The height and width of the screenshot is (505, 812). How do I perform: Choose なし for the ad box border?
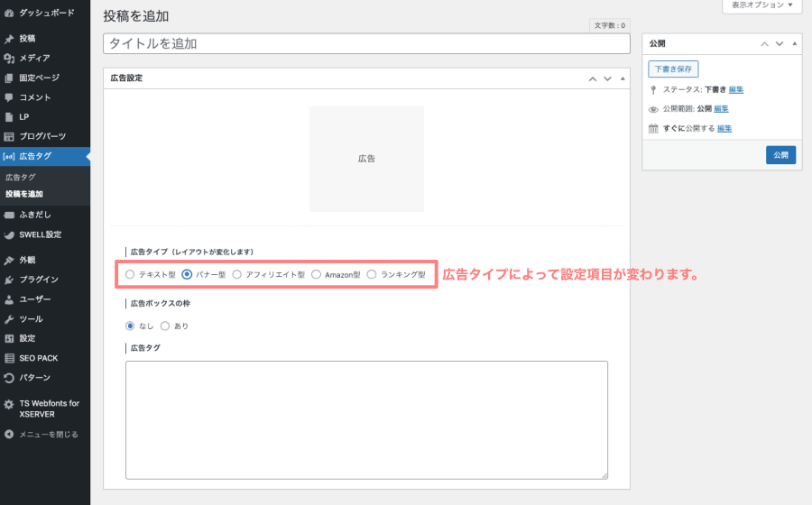pyautogui.click(x=130, y=326)
